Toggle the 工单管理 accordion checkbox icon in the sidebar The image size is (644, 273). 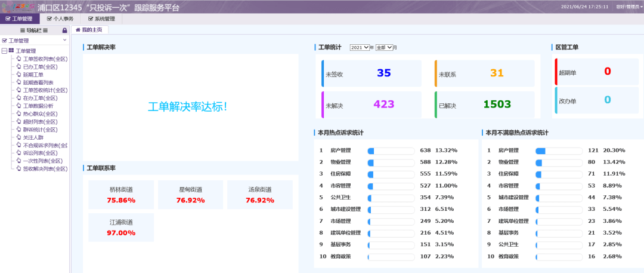pyautogui.click(x=5, y=41)
